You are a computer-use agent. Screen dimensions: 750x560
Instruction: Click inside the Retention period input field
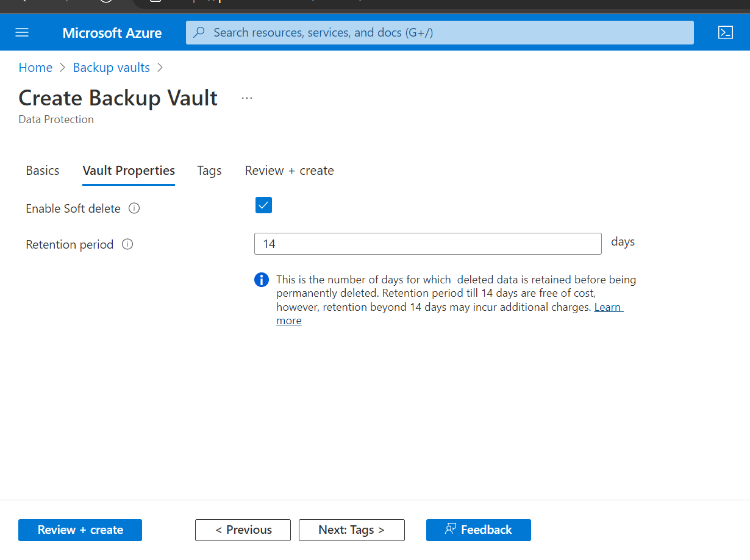click(427, 244)
